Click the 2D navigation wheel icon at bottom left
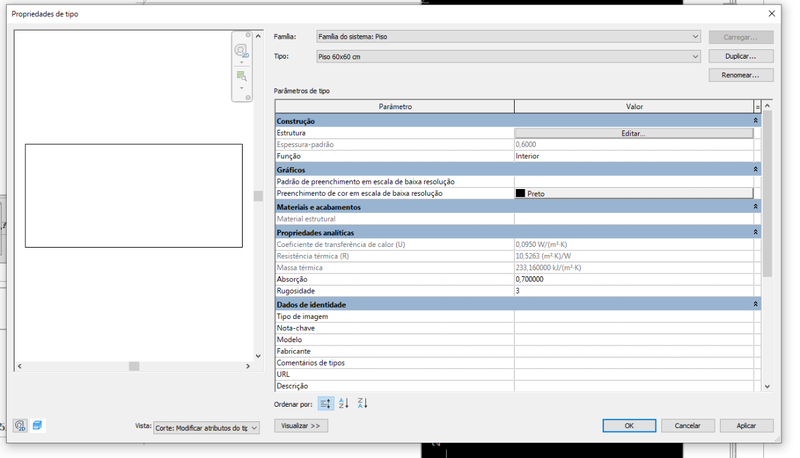Screen dimensions: 800x458 pyautogui.click(x=20, y=426)
